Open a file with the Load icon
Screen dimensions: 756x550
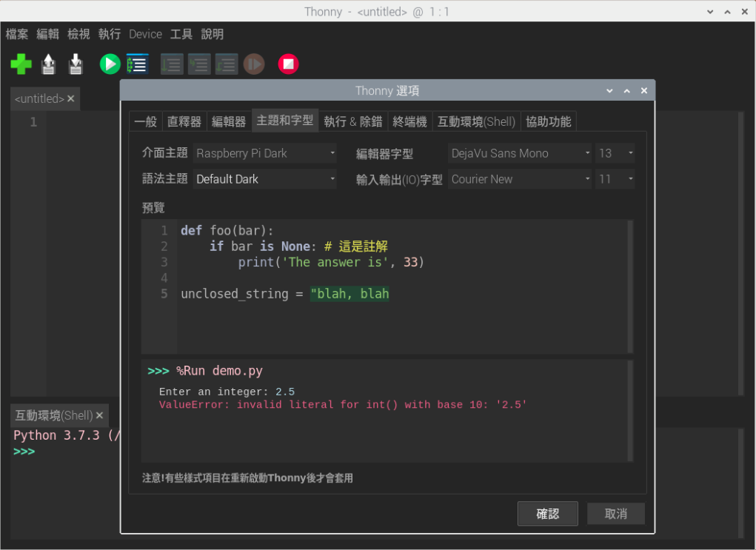point(48,64)
